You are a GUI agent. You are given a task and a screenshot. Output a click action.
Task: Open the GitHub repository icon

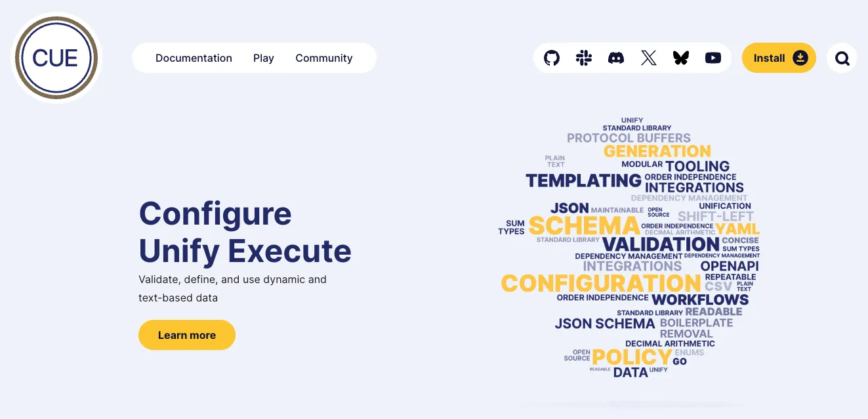click(x=552, y=58)
